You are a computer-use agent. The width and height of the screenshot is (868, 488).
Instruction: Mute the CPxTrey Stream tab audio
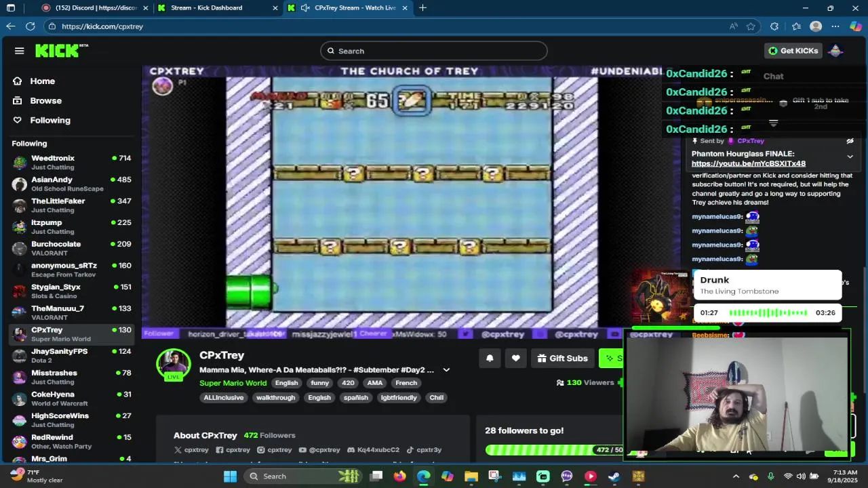pyautogui.click(x=305, y=8)
